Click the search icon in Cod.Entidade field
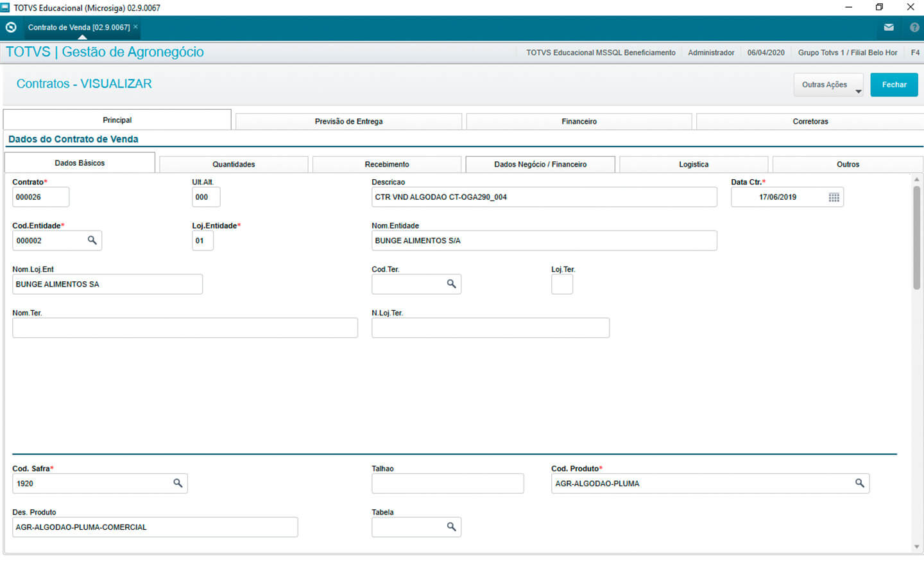 click(x=92, y=240)
